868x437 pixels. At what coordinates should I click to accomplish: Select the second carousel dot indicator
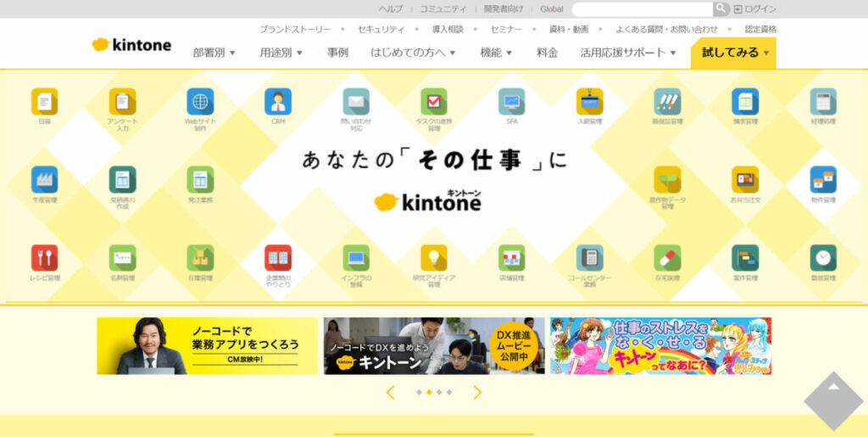click(429, 392)
